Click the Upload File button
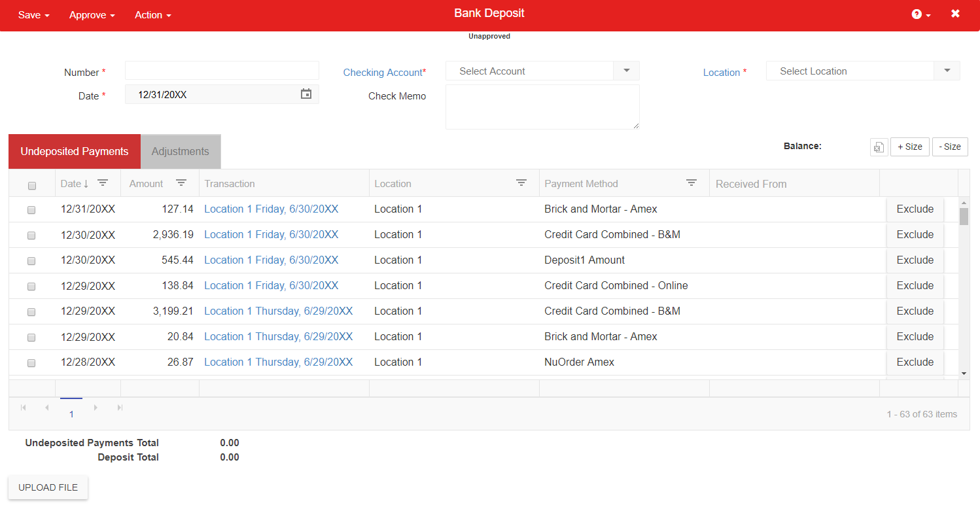Viewport: 980px width, 507px height. 48,487
